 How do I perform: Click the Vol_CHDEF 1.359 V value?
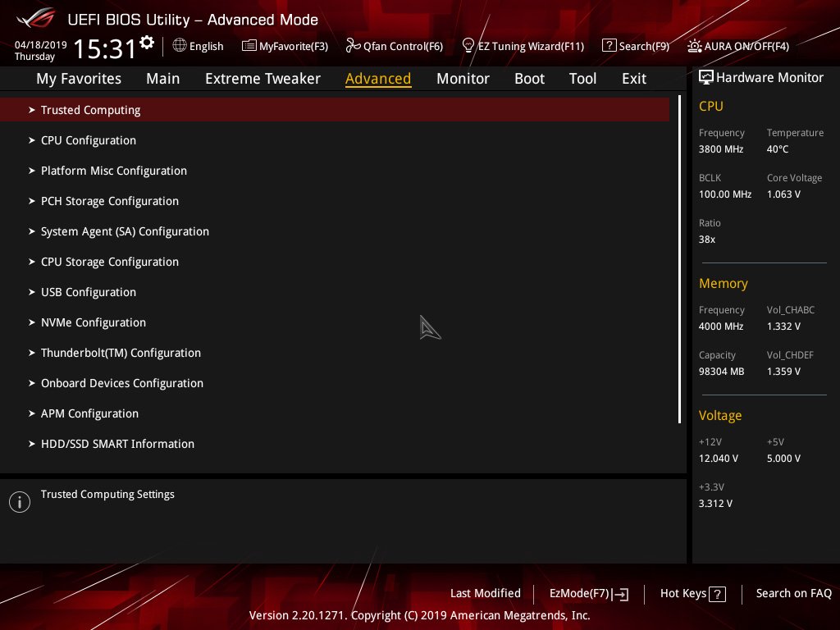pyautogui.click(x=783, y=372)
